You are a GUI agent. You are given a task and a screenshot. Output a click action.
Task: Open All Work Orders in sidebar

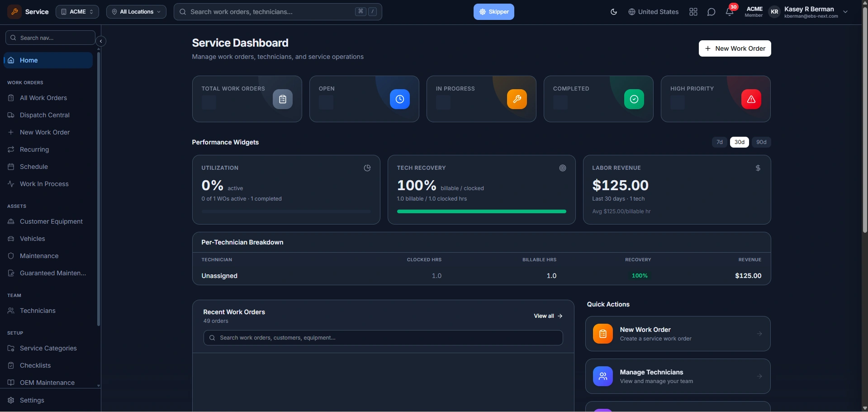pos(48,98)
